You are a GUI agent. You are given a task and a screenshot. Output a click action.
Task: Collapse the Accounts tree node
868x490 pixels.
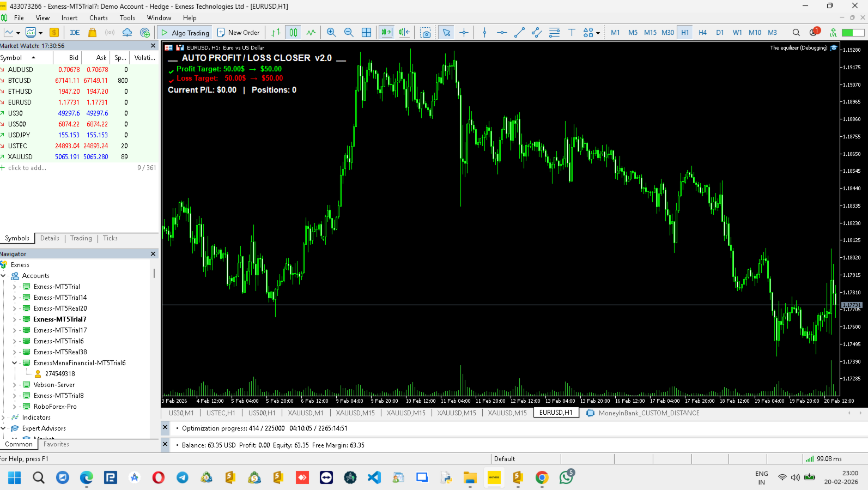point(3,276)
